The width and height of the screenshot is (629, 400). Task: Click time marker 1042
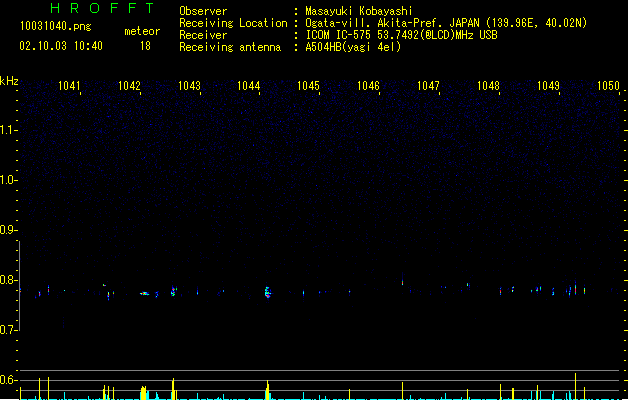tap(129, 86)
